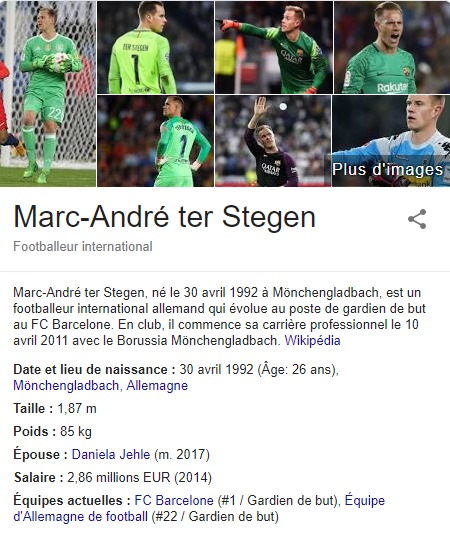This screenshot has height=535, width=450.
Task: Open the Wikipédia link
Action: coord(313,340)
